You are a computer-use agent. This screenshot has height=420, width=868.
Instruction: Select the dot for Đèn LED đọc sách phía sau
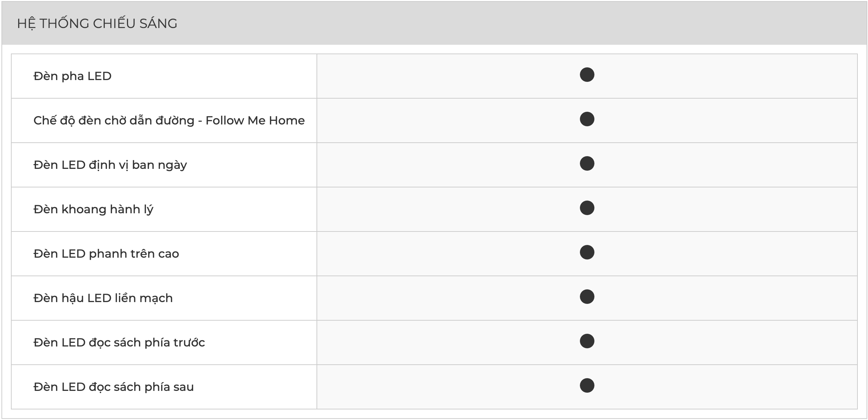point(587,386)
